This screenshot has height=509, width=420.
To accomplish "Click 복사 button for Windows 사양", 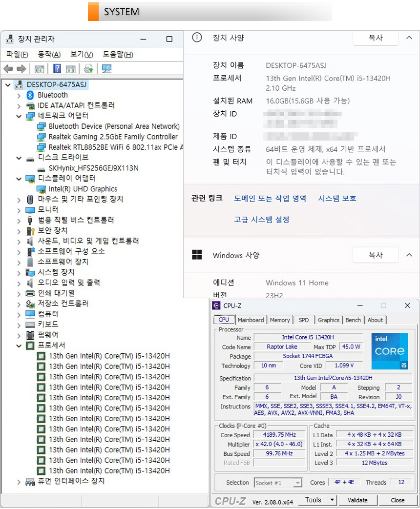I will (376, 255).
